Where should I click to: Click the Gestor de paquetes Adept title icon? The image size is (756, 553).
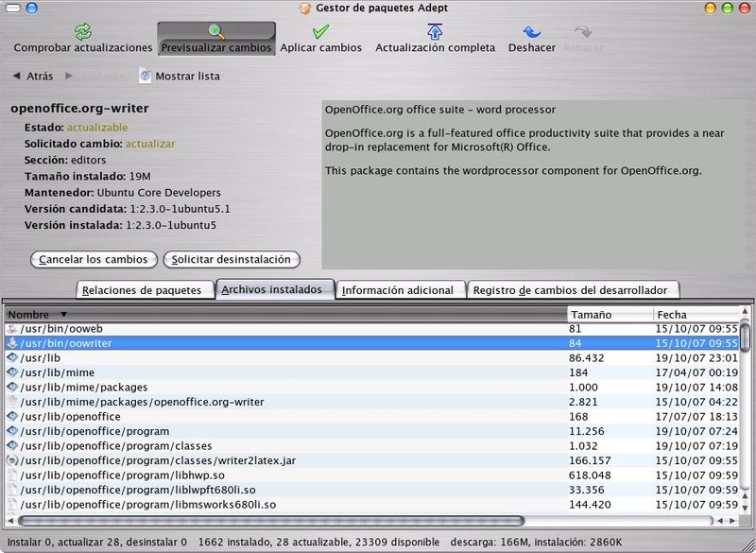pos(304,9)
